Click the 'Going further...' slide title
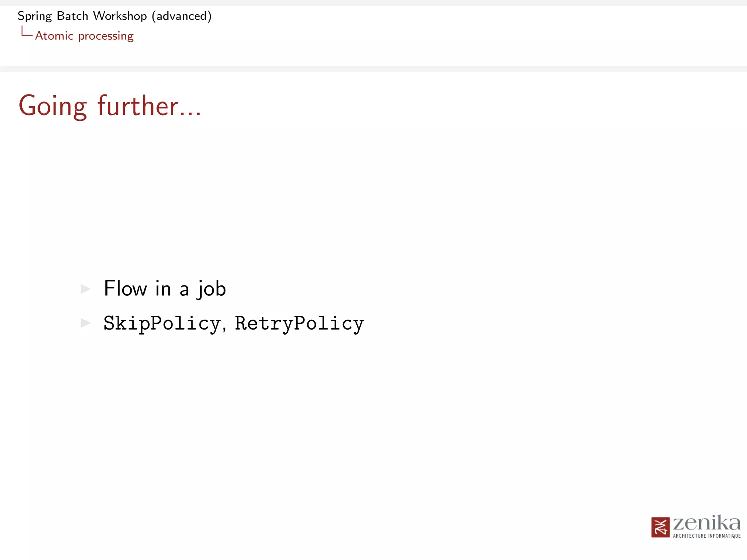The image size is (747, 560). click(x=110, y=106)
